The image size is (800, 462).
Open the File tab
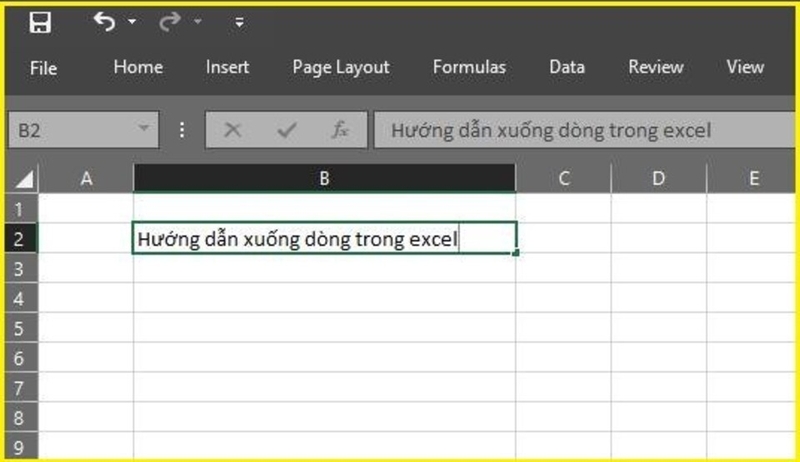43,68
